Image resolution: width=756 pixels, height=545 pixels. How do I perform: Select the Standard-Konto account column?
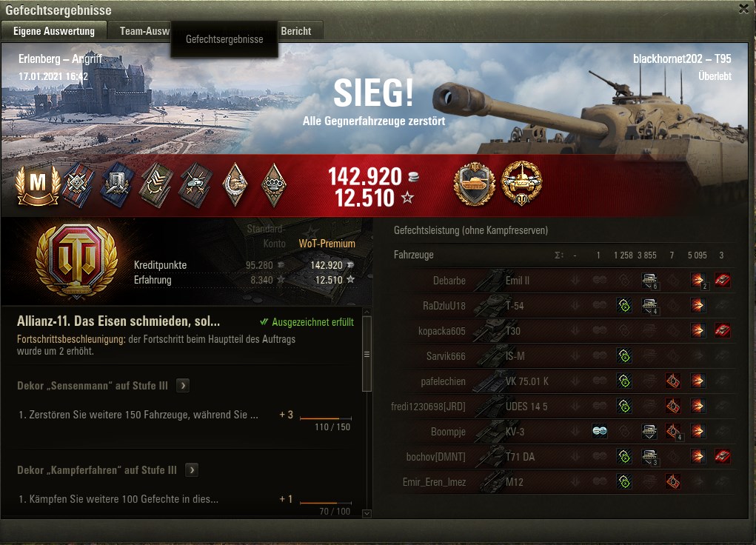tap(266, 235)
